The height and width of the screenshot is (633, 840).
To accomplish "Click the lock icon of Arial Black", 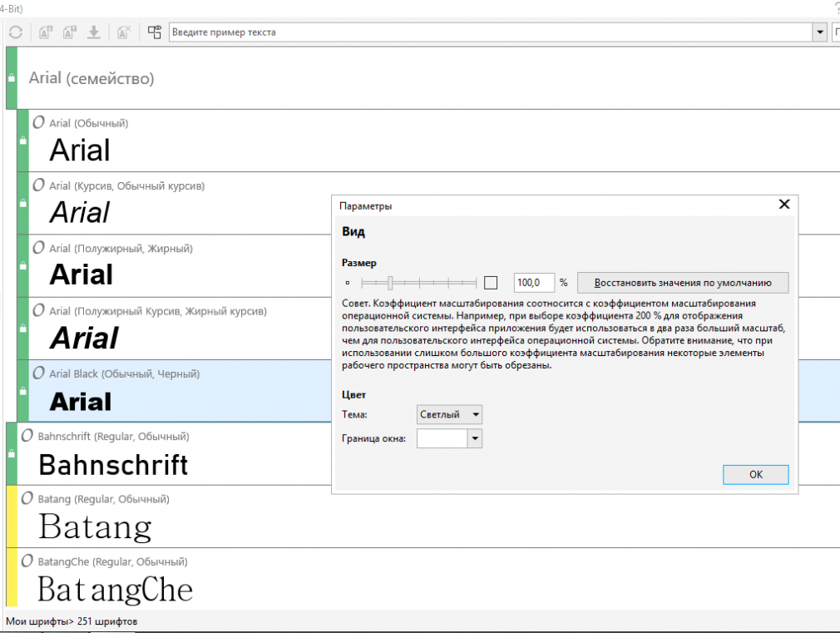I will click(x=23, y=391).
